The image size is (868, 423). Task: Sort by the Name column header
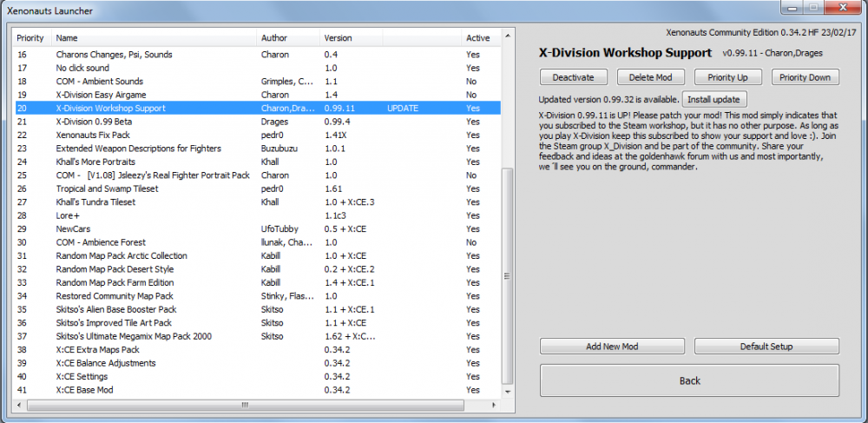(x=155, y=38)
